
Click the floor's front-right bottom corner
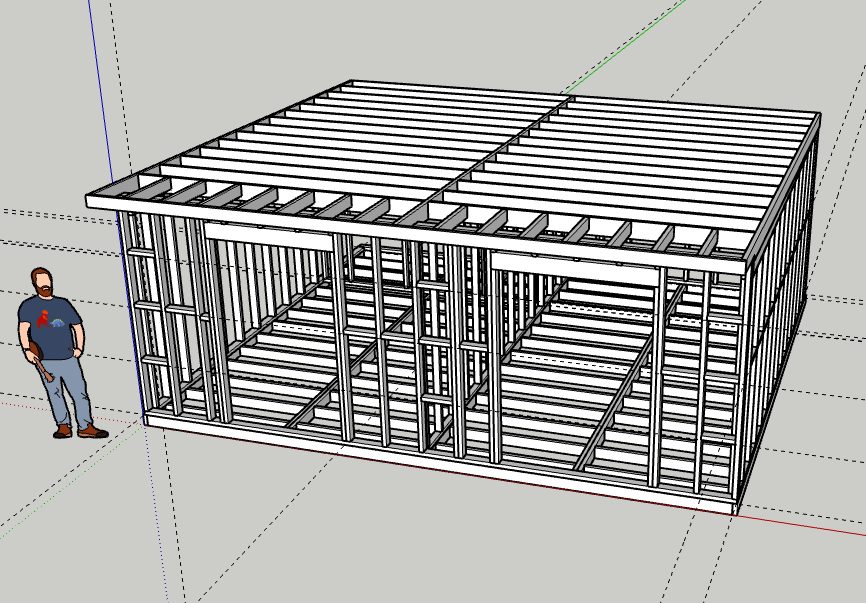(x=733, y=512)
